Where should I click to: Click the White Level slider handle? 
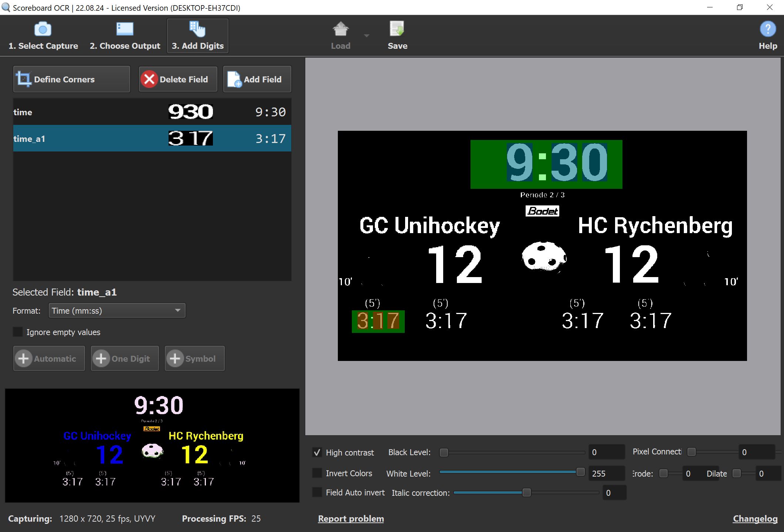coord(580,472)
